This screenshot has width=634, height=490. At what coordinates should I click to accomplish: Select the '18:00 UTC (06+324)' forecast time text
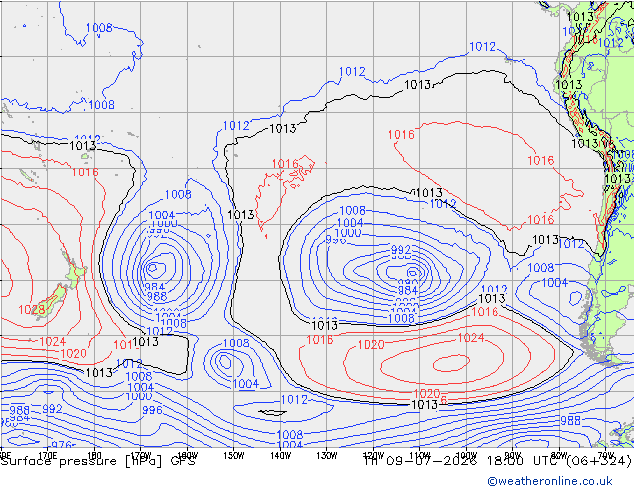(559, 461)
